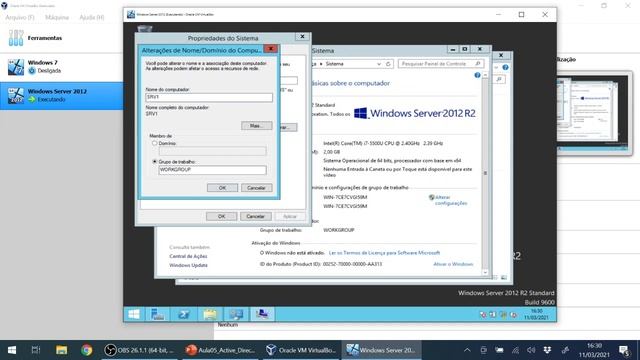This screenshot has width=640, height=360.
Task: Open the Microsoft license terms link
Action: (384, 253)
